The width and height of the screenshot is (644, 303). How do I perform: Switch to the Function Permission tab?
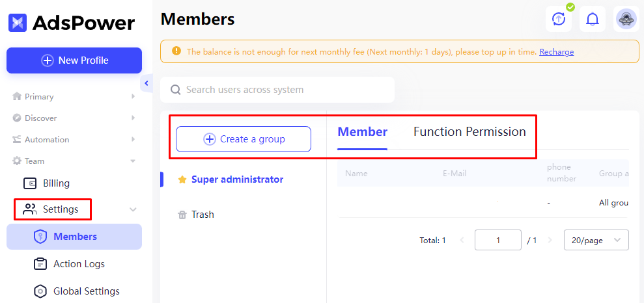pos(469,131)
